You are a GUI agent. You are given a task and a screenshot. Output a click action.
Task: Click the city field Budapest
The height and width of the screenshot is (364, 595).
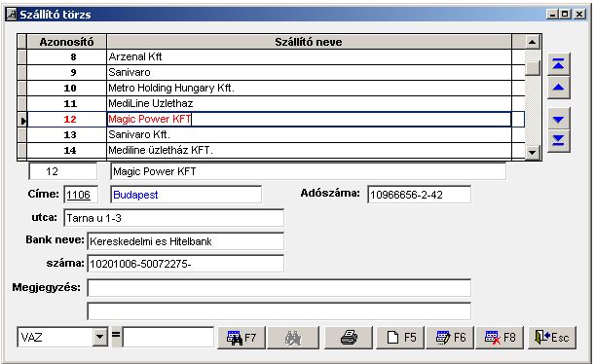(x=186, y=195)
